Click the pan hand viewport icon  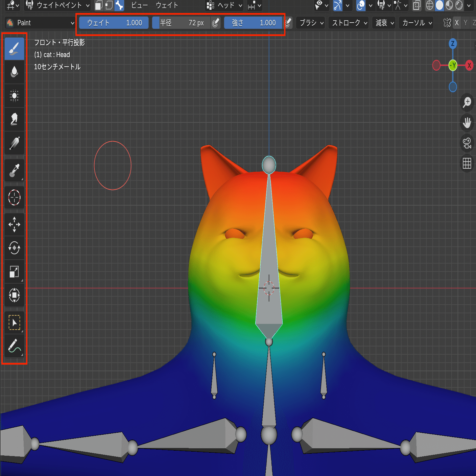tap(467, 122)
